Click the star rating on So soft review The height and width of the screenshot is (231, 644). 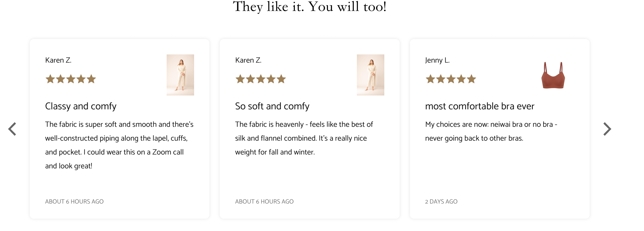point(260,79)
